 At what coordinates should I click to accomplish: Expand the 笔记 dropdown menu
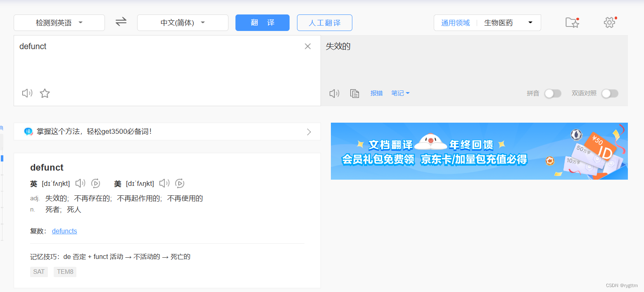pos(400,93)
